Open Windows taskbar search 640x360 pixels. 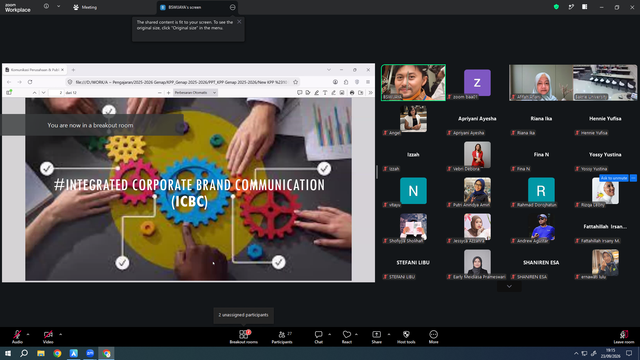pos(24,353)
